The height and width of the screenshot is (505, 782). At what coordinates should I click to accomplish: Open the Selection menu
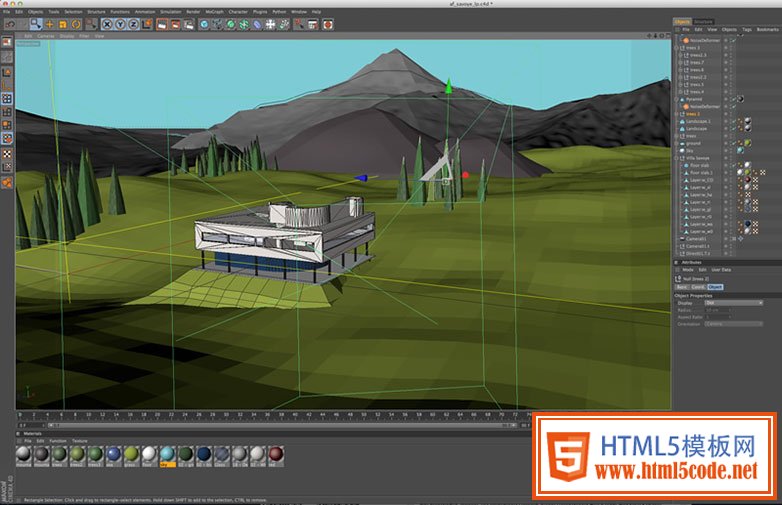(x=73, y=11)
